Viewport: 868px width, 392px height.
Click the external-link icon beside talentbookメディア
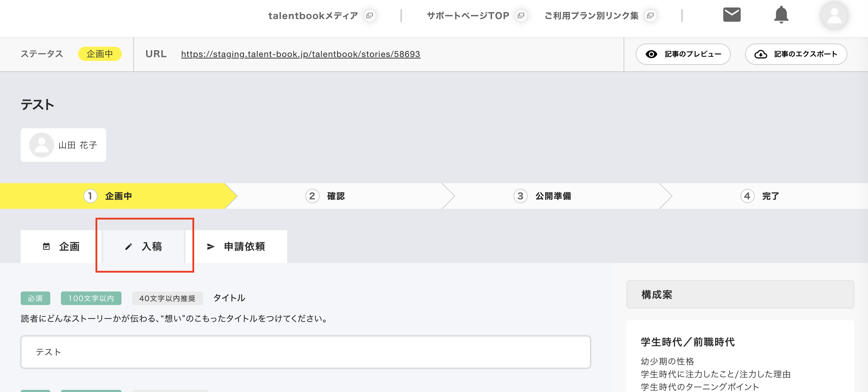pyautogui.click(x=370, y=16)
